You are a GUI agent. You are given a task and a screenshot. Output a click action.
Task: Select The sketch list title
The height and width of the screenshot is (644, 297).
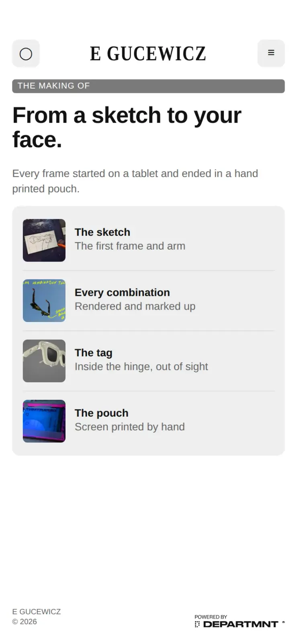click(102, 232)
